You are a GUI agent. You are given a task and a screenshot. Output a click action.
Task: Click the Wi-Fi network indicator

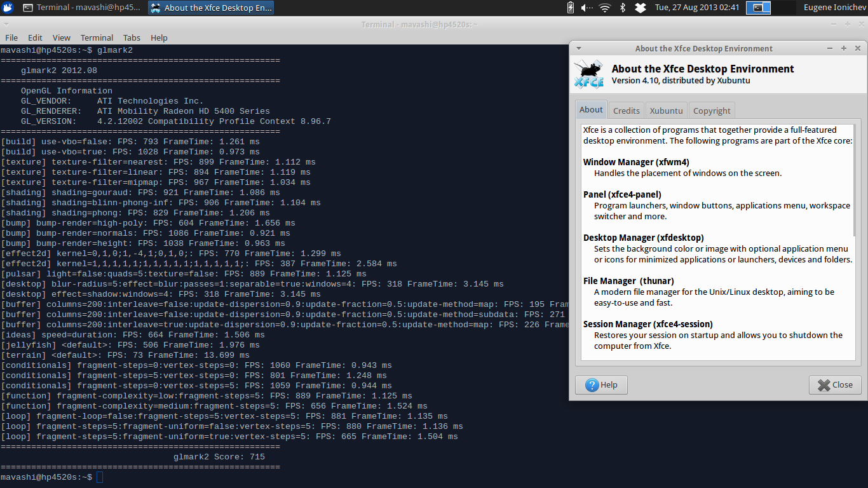604,8
